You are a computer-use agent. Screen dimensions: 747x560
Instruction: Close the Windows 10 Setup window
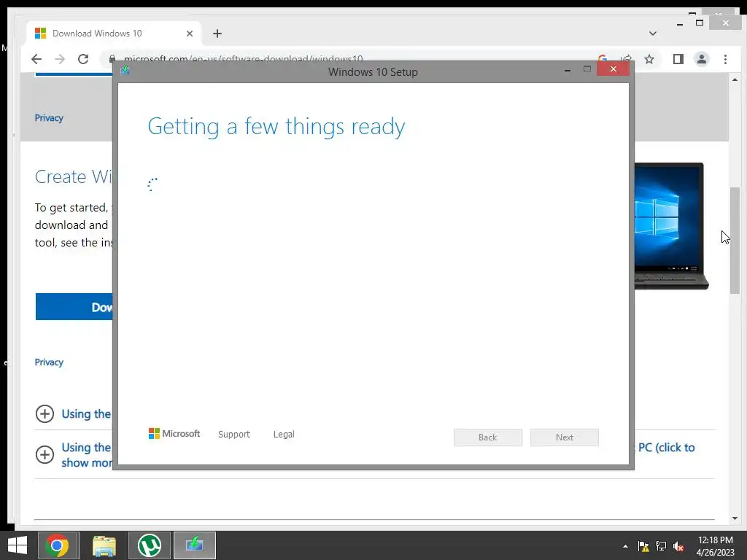coord(613,69)
